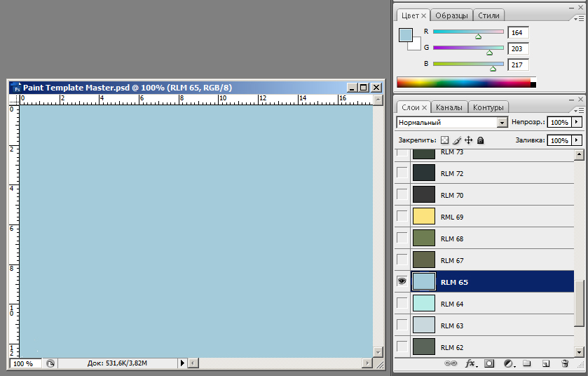Click document vertical scroll down arrow

[x=378, y=352]
